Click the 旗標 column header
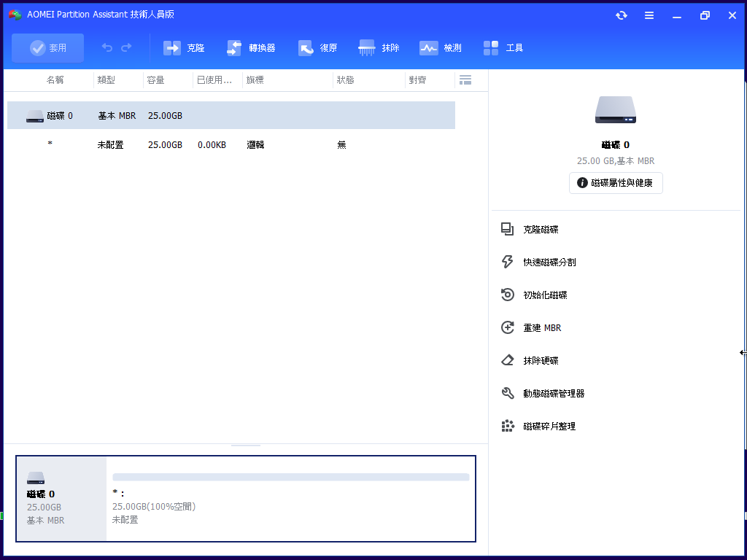747x560 pixels. pyautogui.click(x=255, y=80)
